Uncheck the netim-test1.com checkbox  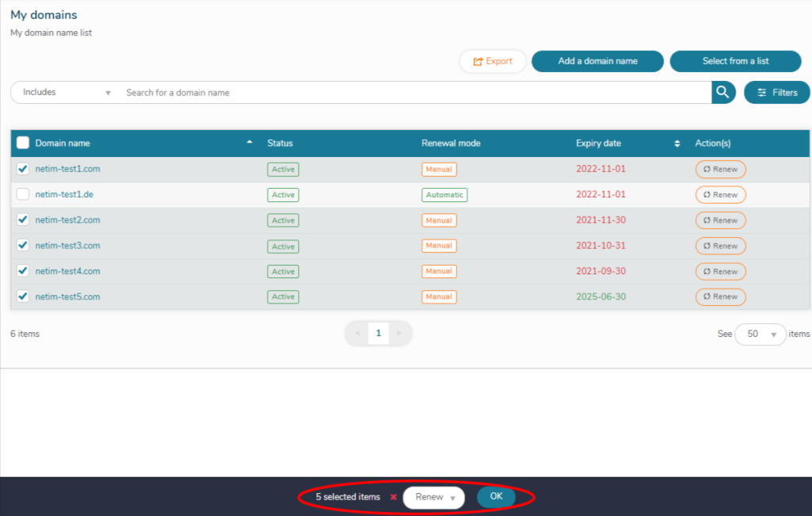pyautogui.click(x=23, y=169)
